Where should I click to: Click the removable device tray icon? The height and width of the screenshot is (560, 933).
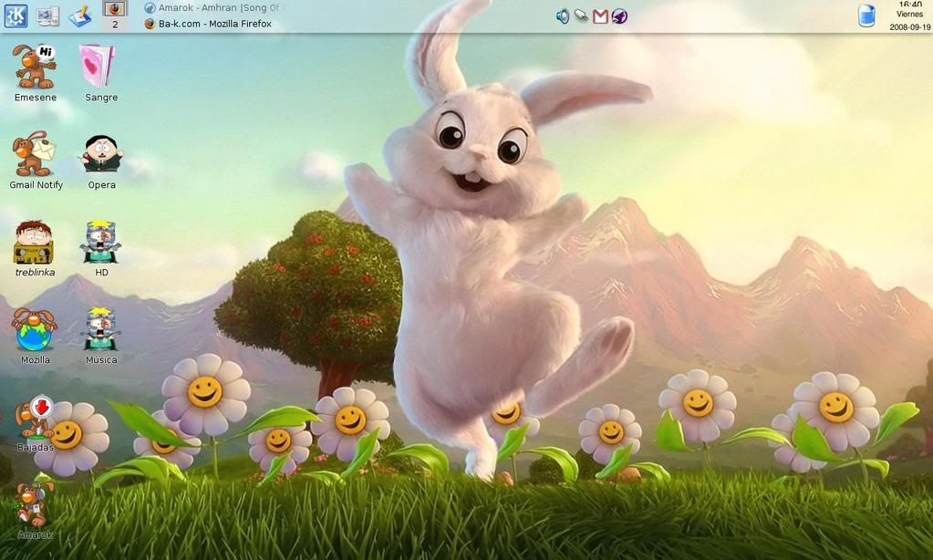[581, 16]
